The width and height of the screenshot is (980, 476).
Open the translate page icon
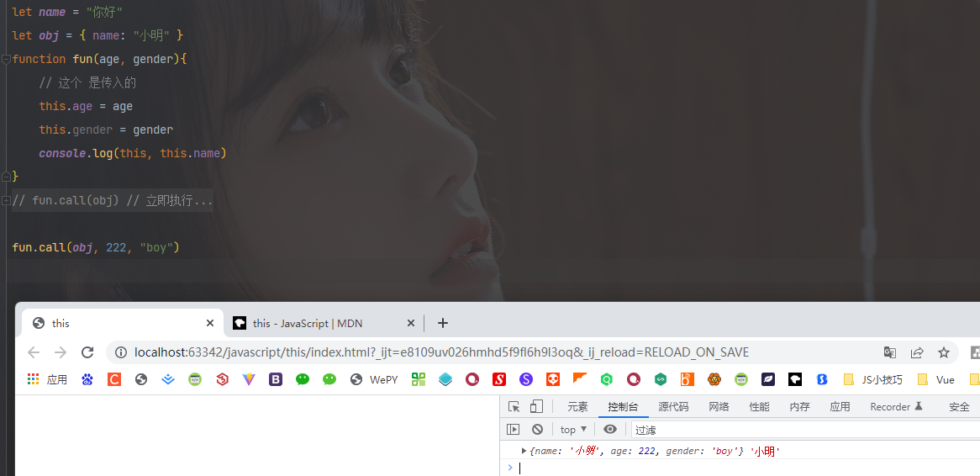click(x=890, y=352)
